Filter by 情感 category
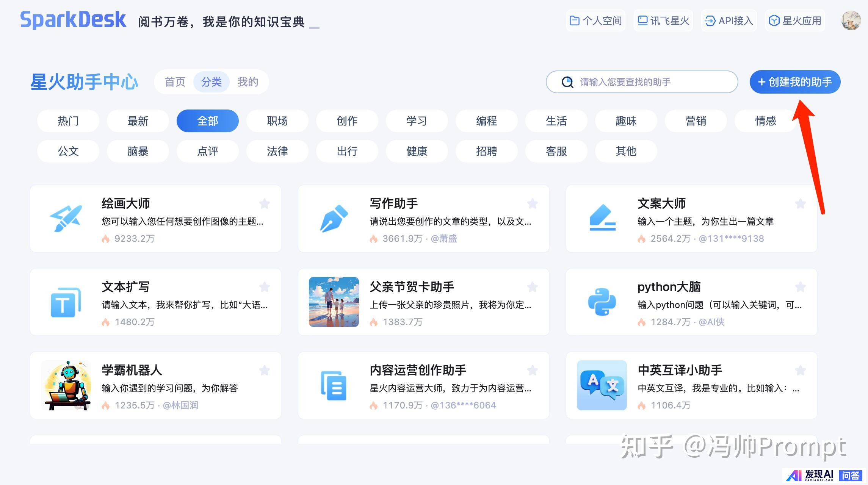Image resolution: width=868 pixels, height=485 pixels. 766,121
